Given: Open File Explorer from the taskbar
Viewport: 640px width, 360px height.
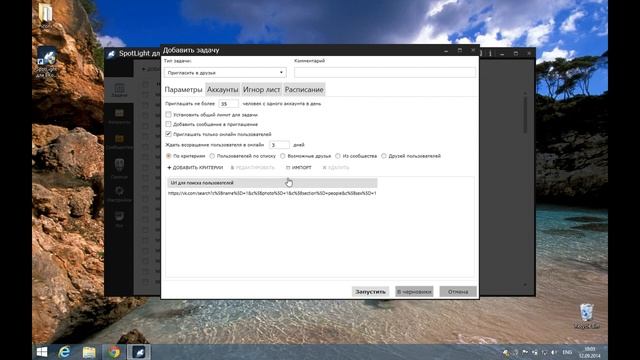Looking at the screenshot, I should [89, 352].
